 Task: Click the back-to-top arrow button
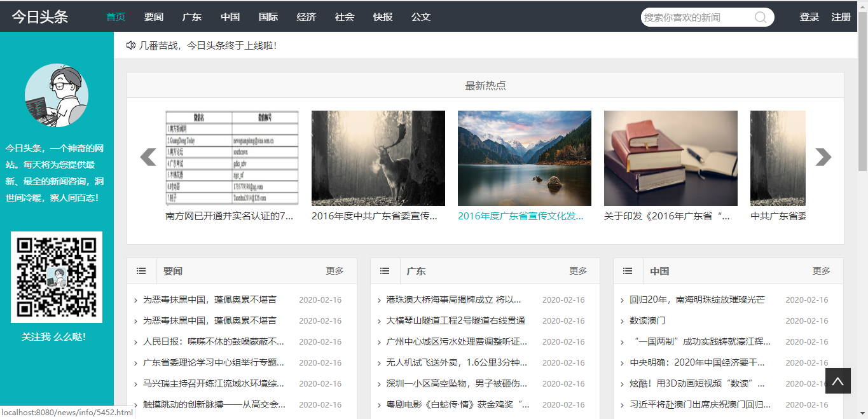838,381
